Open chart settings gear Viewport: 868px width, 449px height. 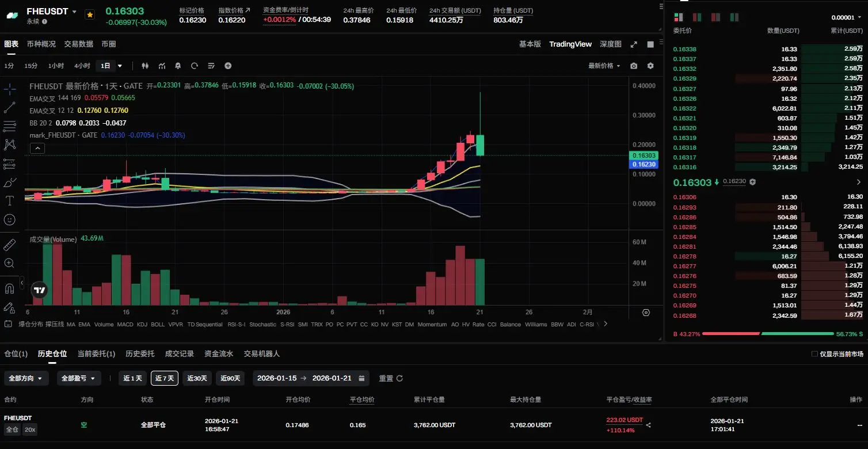click(x=650, y=66)
